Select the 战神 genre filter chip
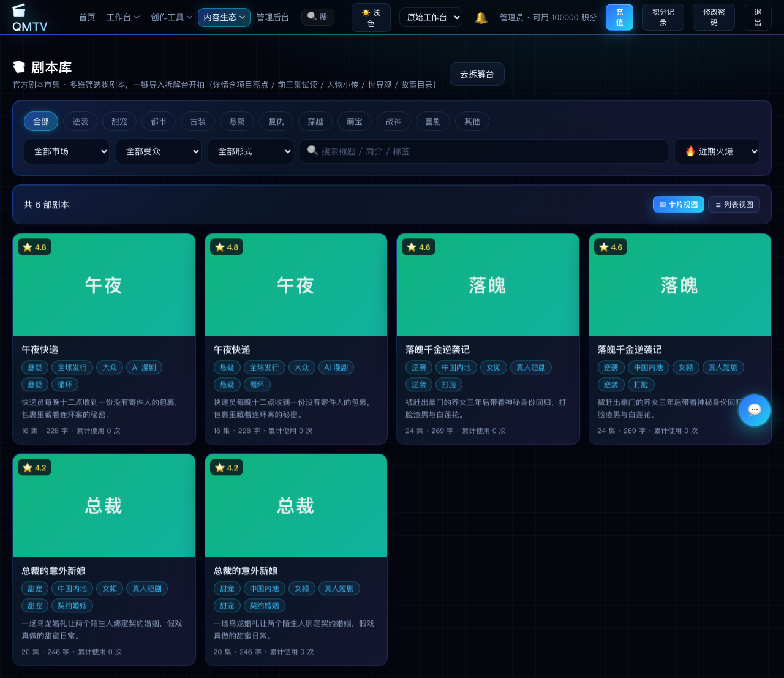 pos(394,121)
